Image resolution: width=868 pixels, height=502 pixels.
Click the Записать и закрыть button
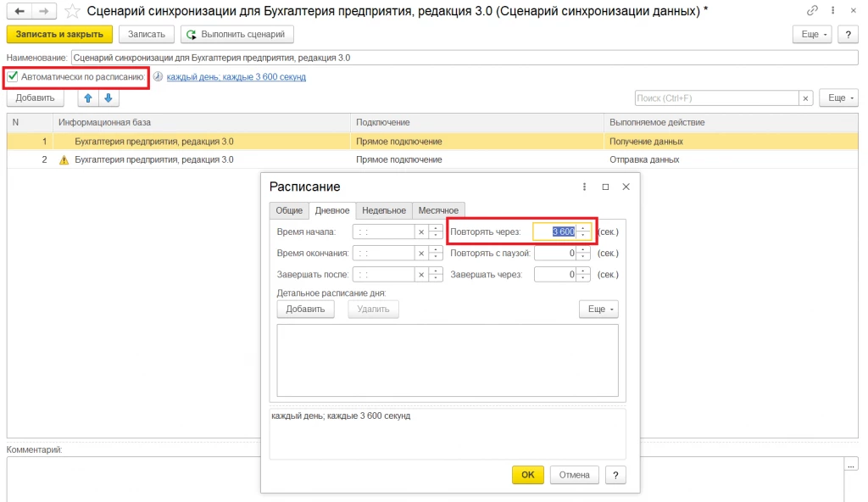pyautogui.click(x=59, y=35)
